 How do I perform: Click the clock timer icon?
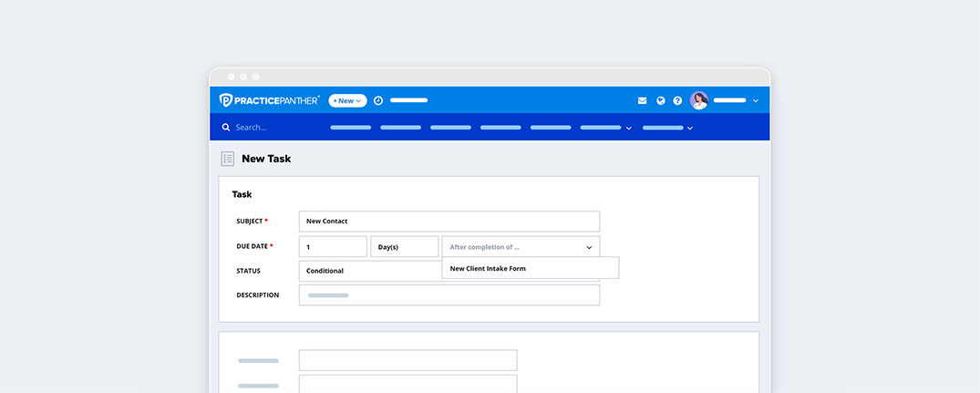tap(378, 100)
